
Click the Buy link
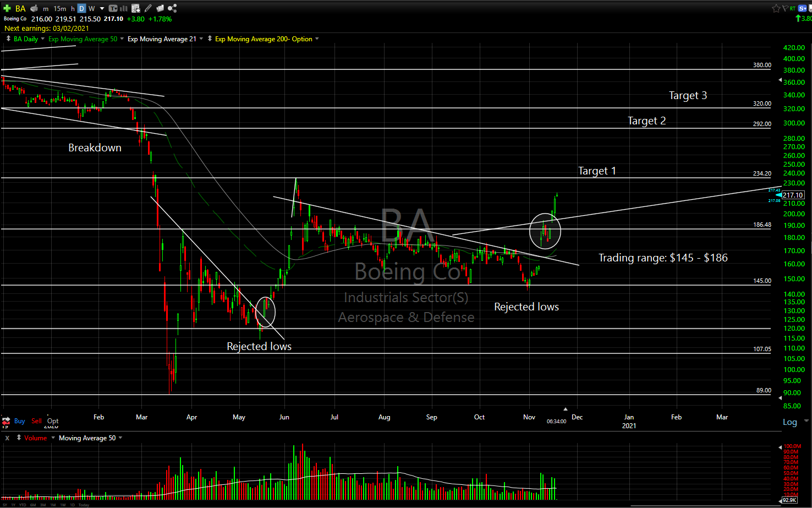point(20,421)
